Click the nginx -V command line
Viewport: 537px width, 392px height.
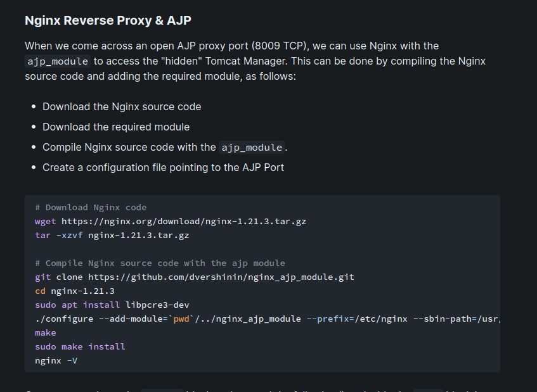56,360
